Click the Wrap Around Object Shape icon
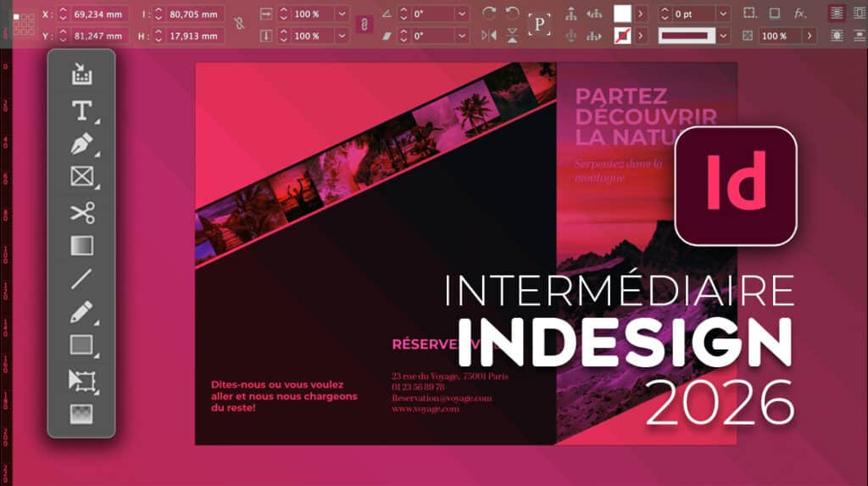Image resolution: width=868 pixels, height=486 pixels. [837, 36]
